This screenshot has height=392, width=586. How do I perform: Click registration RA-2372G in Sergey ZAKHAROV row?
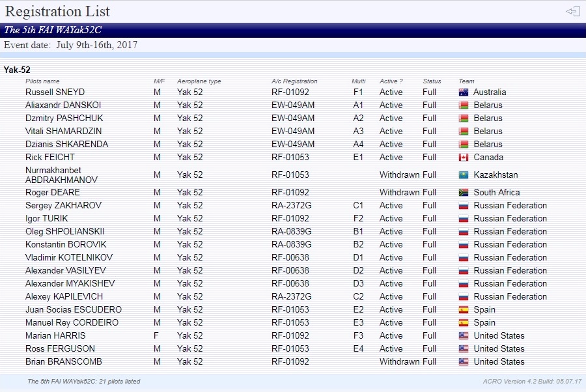click(x=292, y=206)
